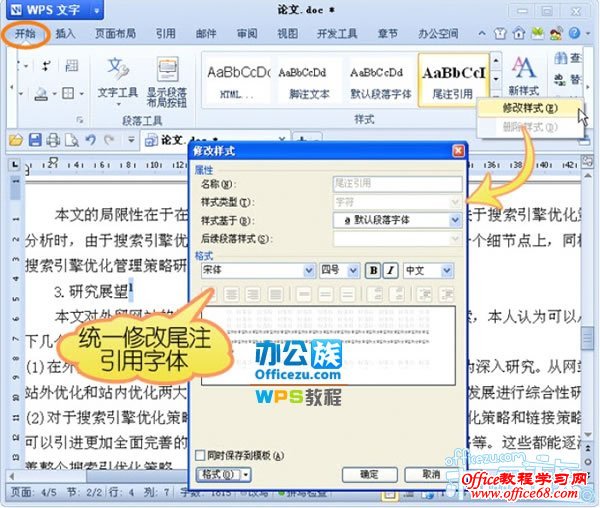The image size is (600, 508).
Task: Open the help question mark icon
Action: pyautogui.click(x=574, y=34)
